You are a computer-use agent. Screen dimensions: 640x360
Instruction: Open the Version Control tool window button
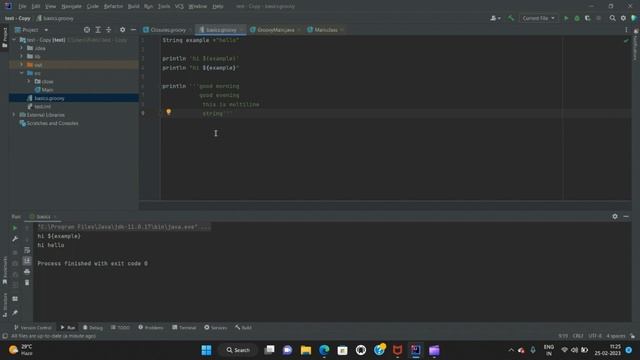pyautogui.click(x=33, y=327)
